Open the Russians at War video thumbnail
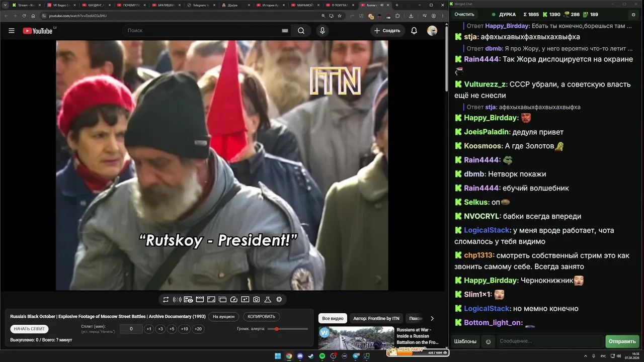This screenshot has height=362, width=644. pos(356,338)
